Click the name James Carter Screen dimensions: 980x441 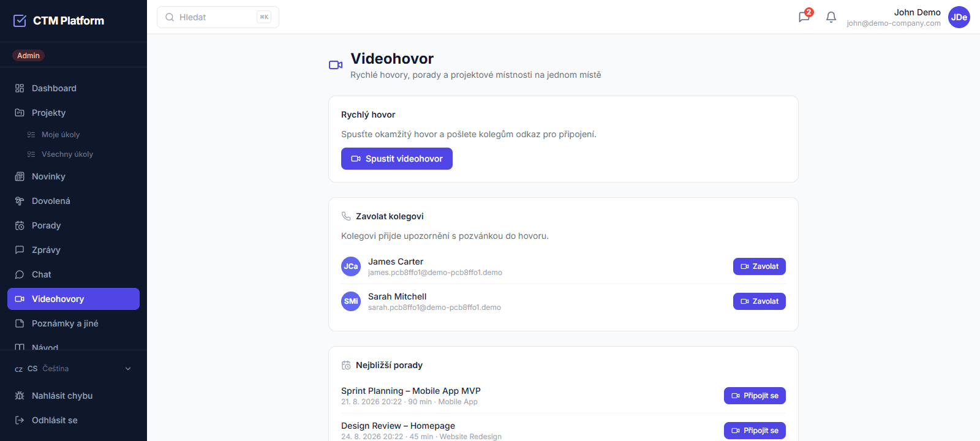pyautogui.click(x=396, y=262)
